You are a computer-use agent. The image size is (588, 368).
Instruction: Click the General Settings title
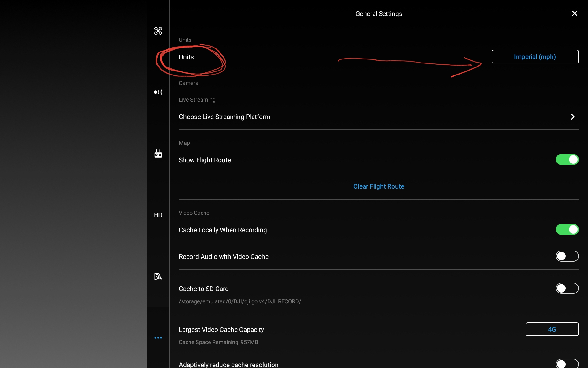(x=379, y=14)
